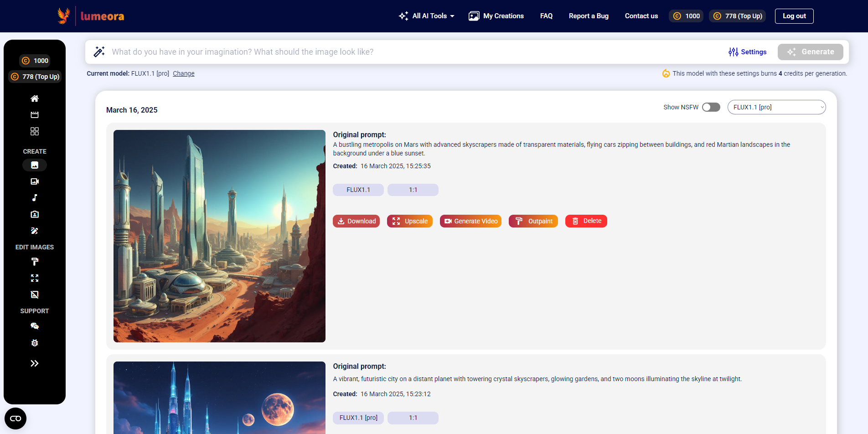Screen dimensions: 868x434
Task: Select the expand arrows upscale tool in sidebar
Action: [x=35, y=278]
